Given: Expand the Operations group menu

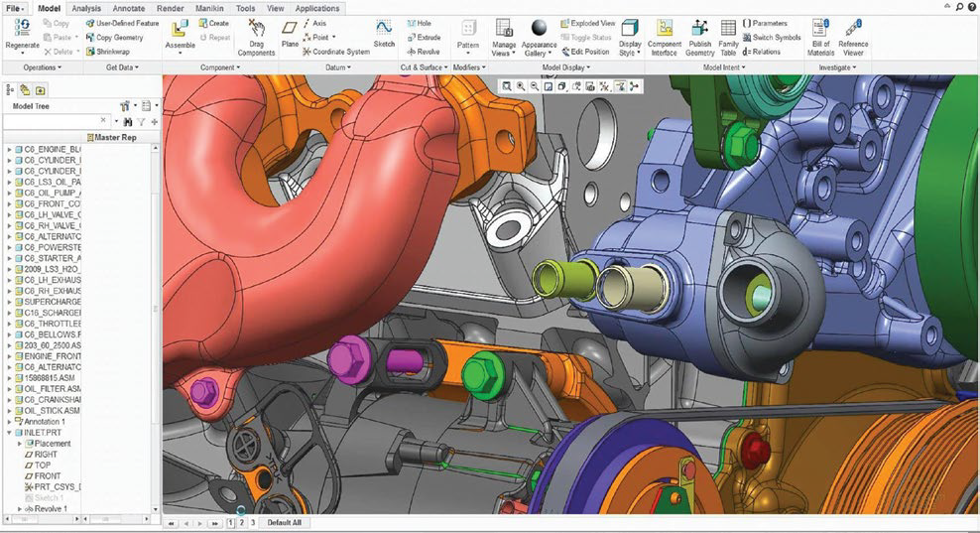Looking at the screenshot, I should point(43,67).
